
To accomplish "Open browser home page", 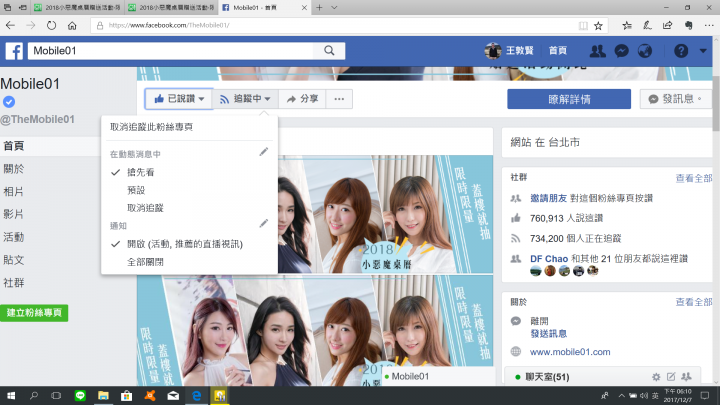I will [72, 25].
